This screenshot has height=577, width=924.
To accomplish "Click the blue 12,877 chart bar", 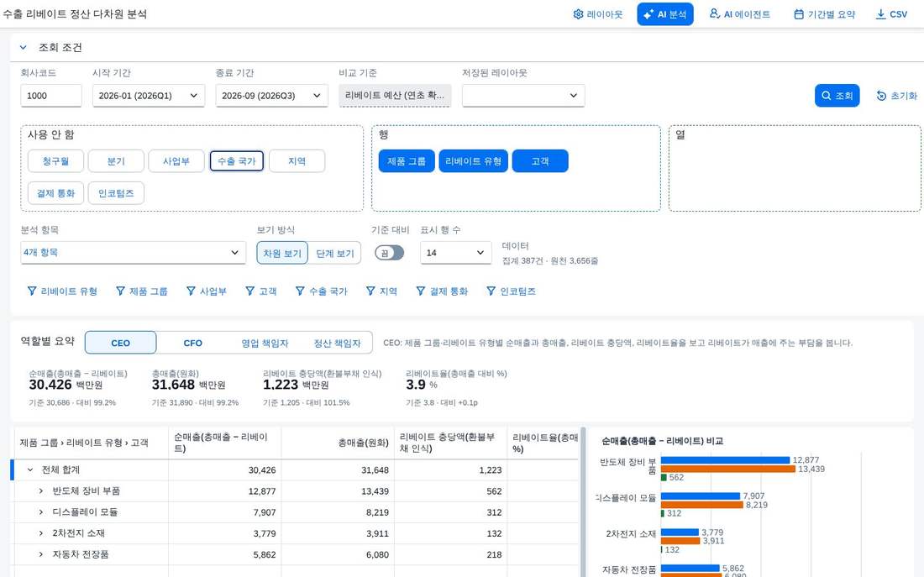I will pyautogui.click(x=725, y=460).
